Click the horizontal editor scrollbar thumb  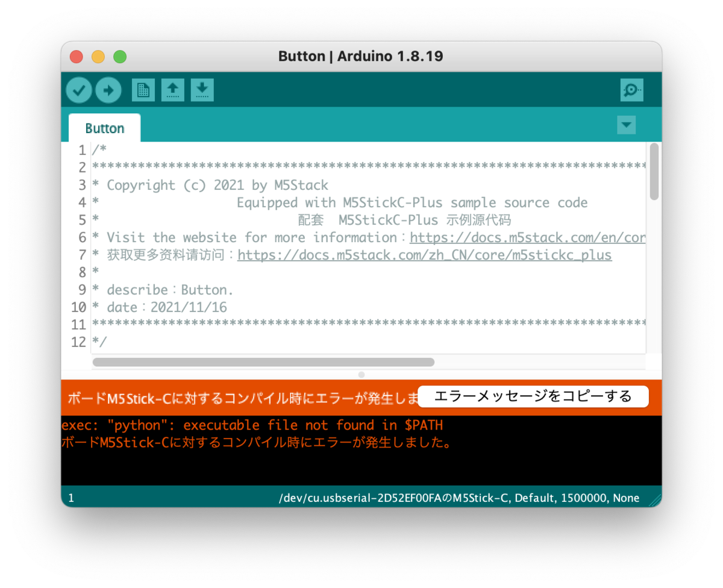(263, 362)
